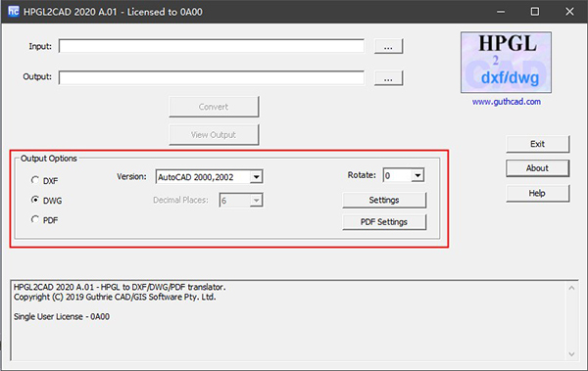Open the AutoCAD Version dropdown

pyautogui.click(x=256, y=176)
